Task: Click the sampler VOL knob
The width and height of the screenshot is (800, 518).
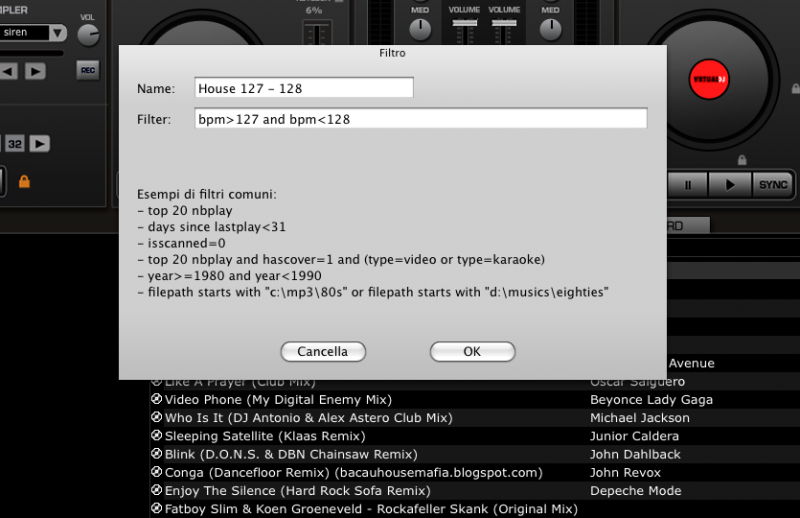Action: (88, 35)
